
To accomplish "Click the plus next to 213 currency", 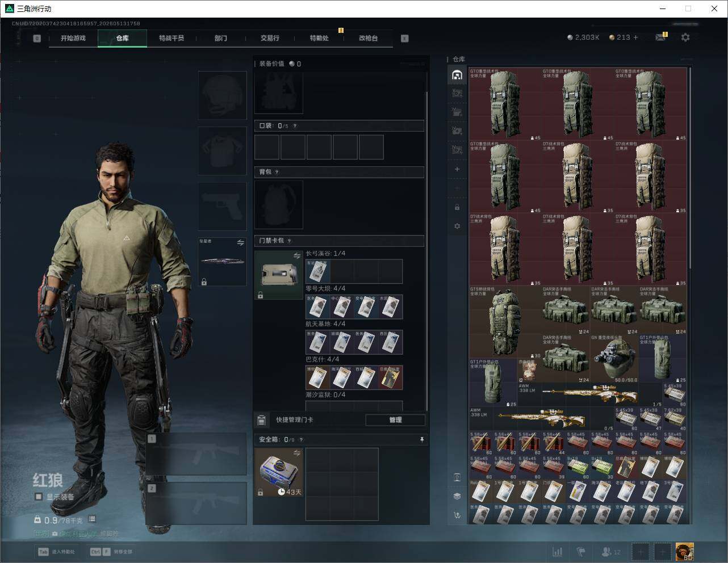I will (635, 37).
